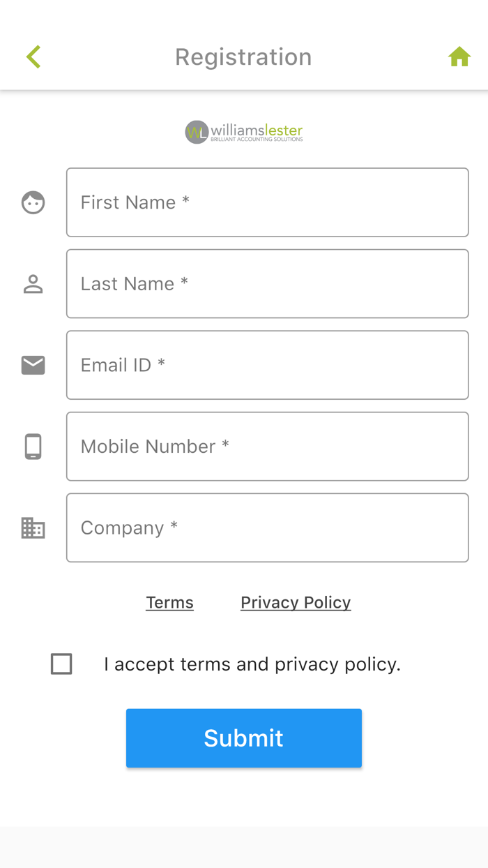This screenshot has height=868, width=488.
Task: Open the Terms link
Action: tap(169, 602)
